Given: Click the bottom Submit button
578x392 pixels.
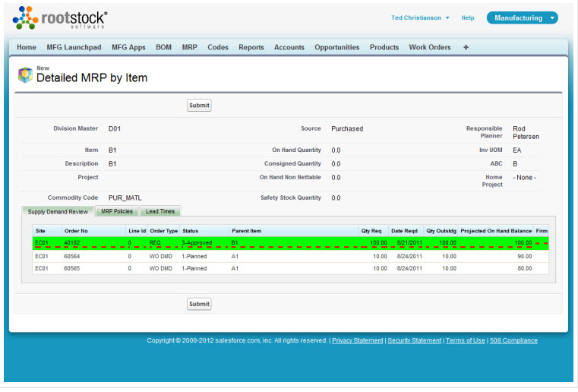Looking at the screenshot, I should pyautogui.click(x=199, y=304).
